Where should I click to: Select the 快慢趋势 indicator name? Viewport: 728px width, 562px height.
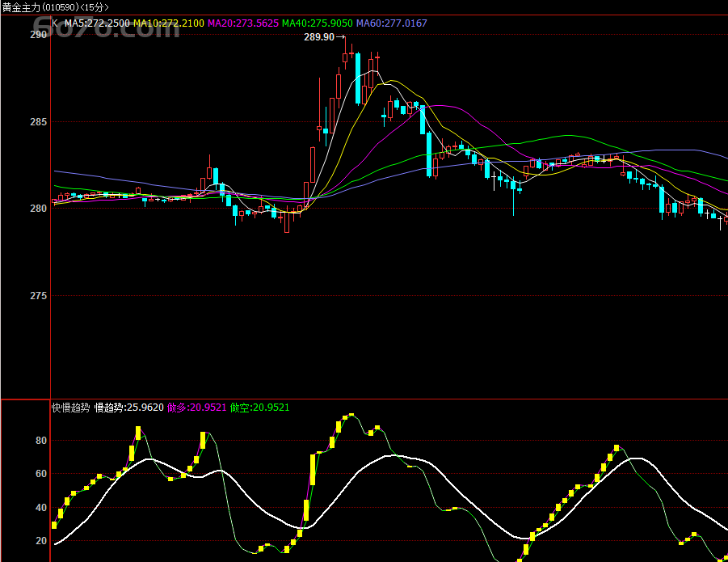click(x=71, y=408)
